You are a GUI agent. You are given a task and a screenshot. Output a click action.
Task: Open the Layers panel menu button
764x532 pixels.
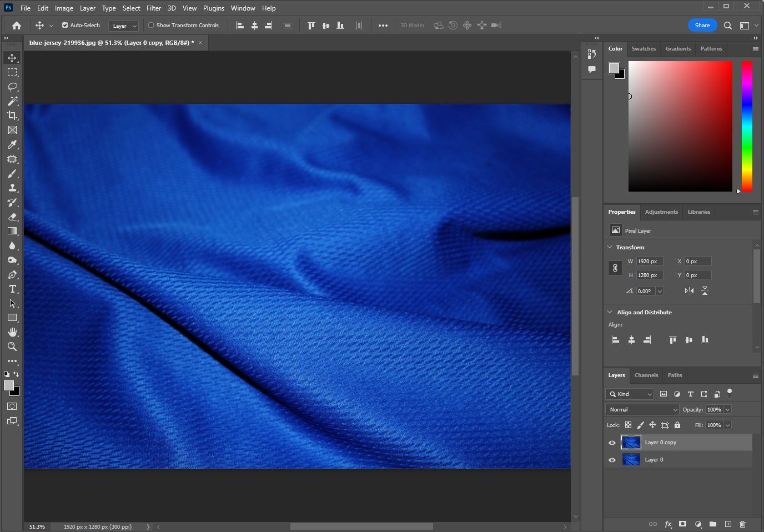tap(755, 375)
